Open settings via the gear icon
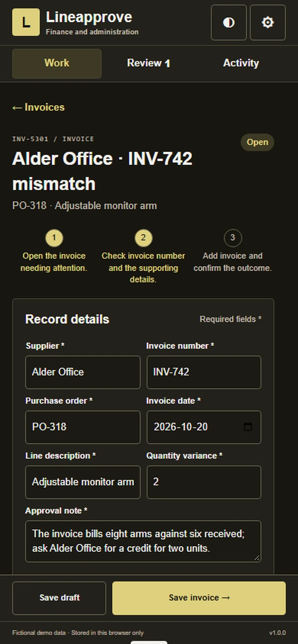This screenshot has width=298, height=644. click(268, 22)
